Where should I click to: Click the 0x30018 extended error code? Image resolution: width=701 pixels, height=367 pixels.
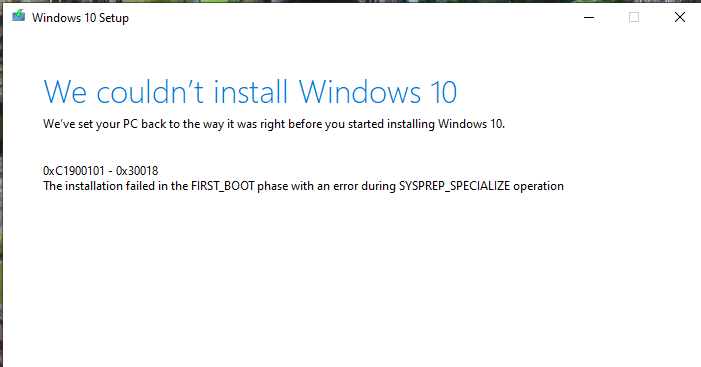(x=137, y=171)
